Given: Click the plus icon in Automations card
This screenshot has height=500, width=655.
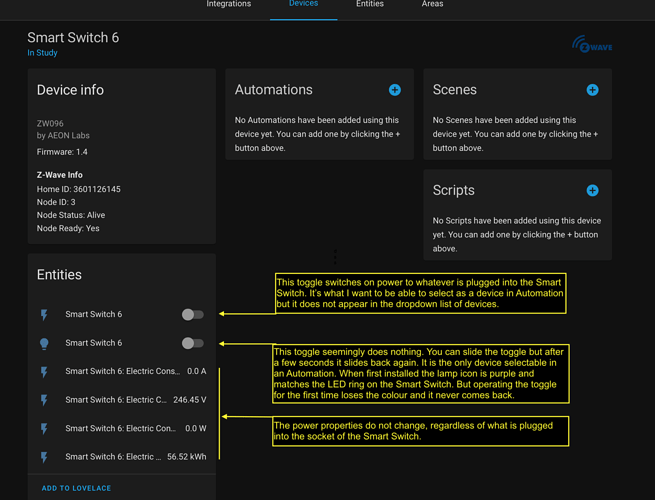Looking at the screenshot, I should 395,90.
